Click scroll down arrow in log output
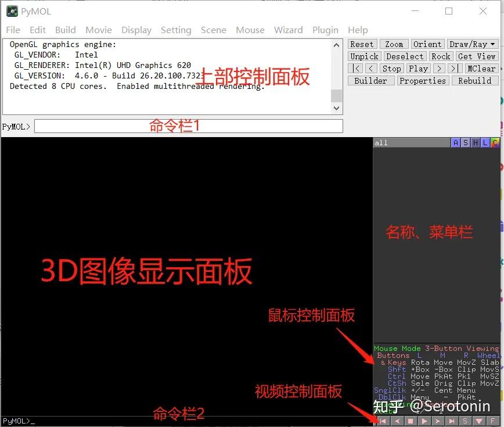The width and height of the screenshot is (504, 427). pyautogui.click(x=336, y=108)
